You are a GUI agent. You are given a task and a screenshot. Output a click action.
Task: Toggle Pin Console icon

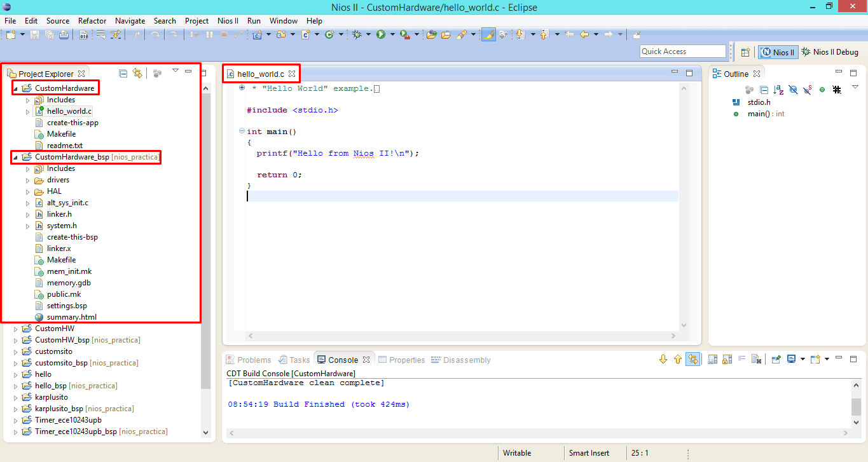point(776,359)
